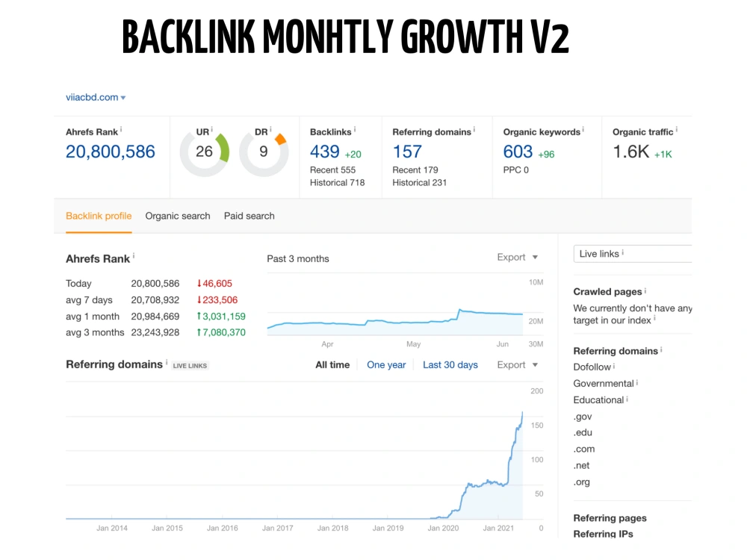The width and height of the screenshot is (747, 560).
Task: Click the 'Recent 555' backlinks text
Action: (x=332, y=170)
